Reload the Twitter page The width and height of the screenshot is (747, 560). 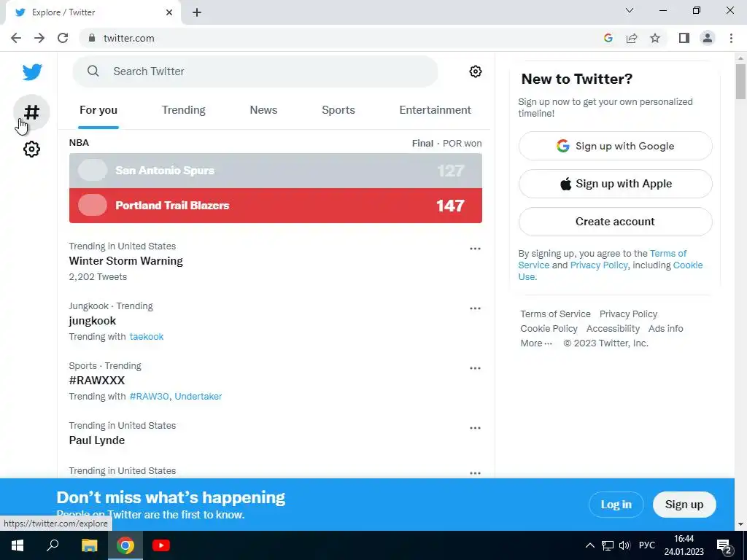click(x=63, y=38)
